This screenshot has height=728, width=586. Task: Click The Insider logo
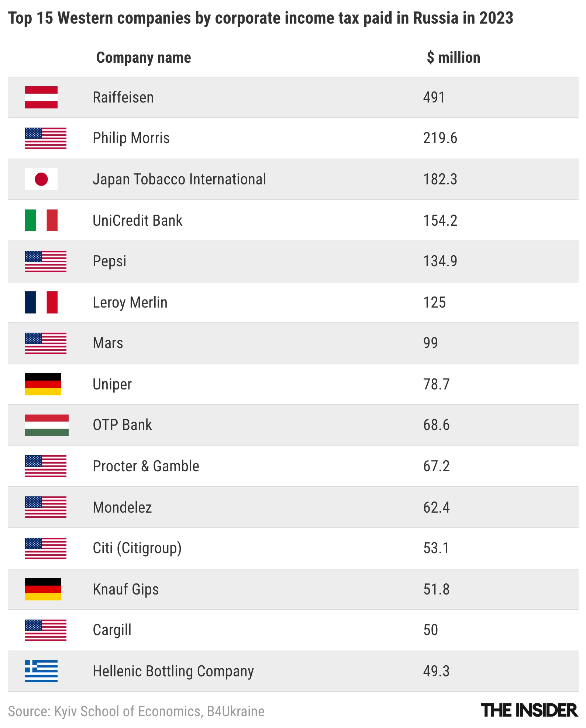[530, 711]
